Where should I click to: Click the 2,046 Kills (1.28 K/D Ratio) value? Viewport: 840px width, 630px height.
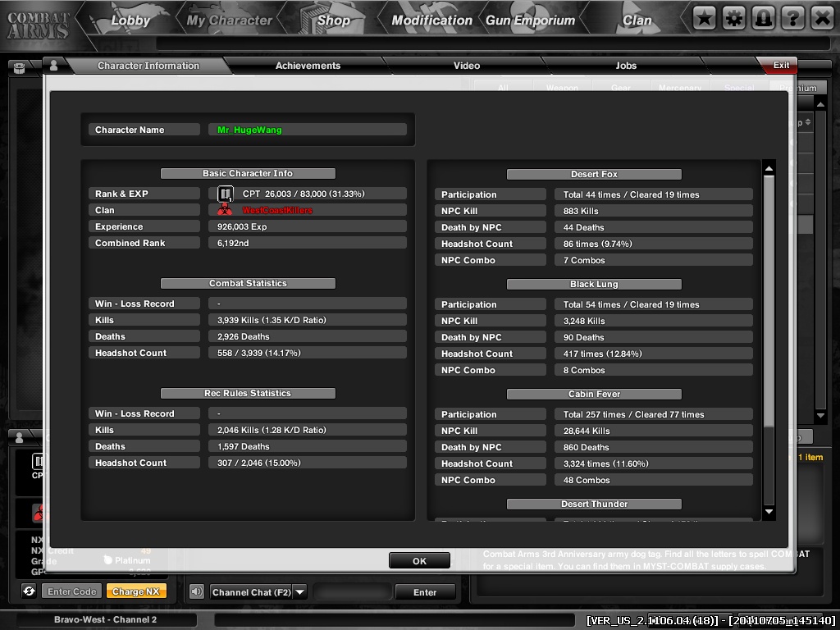(x=272, y=430)
